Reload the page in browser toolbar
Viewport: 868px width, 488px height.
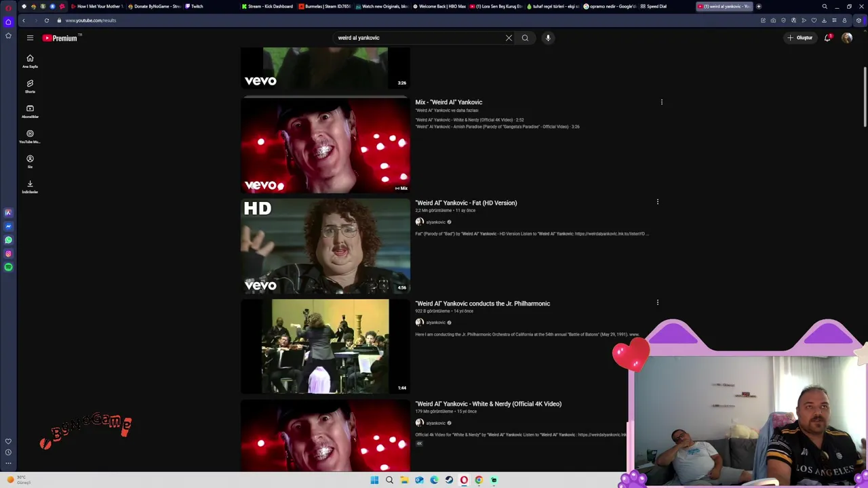point(46,20)
